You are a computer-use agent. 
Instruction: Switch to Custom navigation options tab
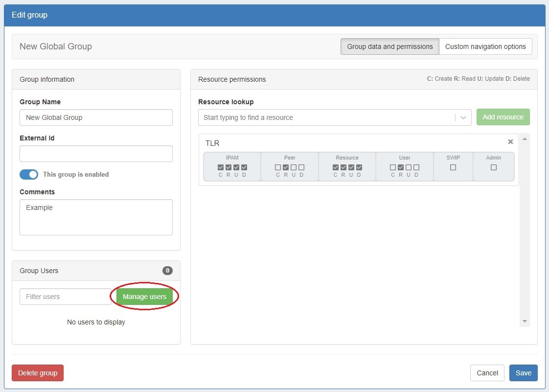point(485,47)
